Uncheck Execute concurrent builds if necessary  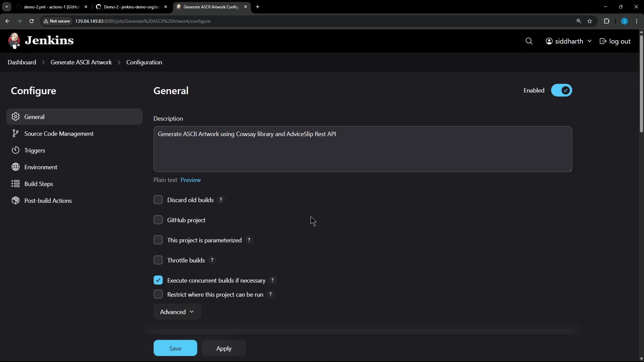coord(158,280)
